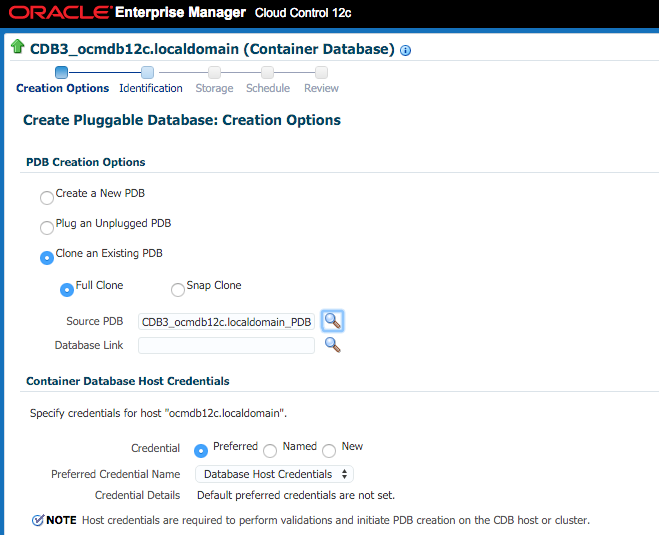
Task: Go to the Schedule step
Action: [268, 88]
